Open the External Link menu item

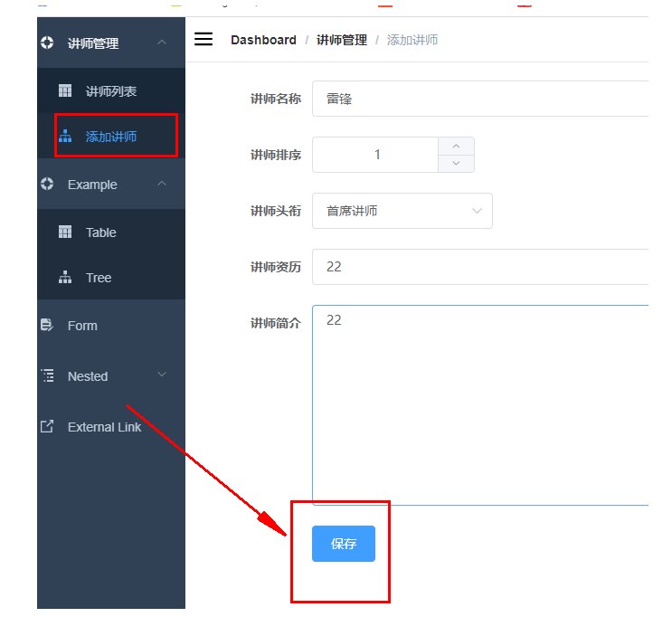point(111,427)
